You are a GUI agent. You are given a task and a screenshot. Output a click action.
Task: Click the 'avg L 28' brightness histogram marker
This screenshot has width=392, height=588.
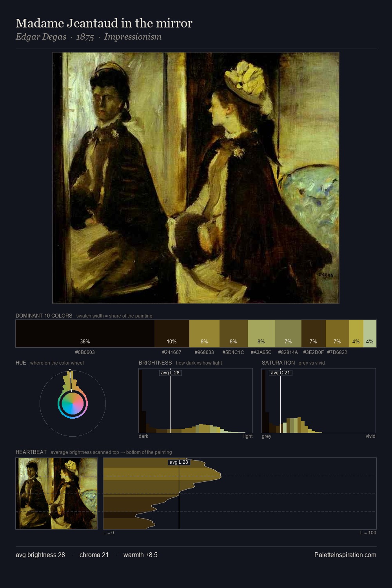[x=171, y=373]
